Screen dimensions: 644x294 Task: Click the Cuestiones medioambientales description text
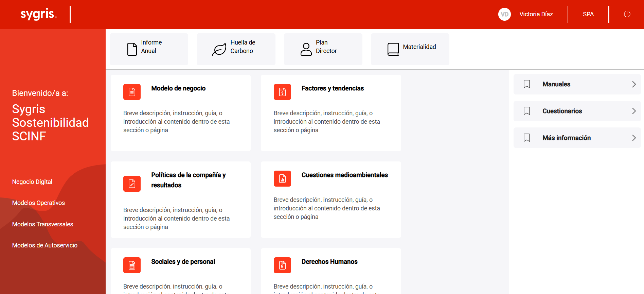pyautogui.click(x=327, y=208)
